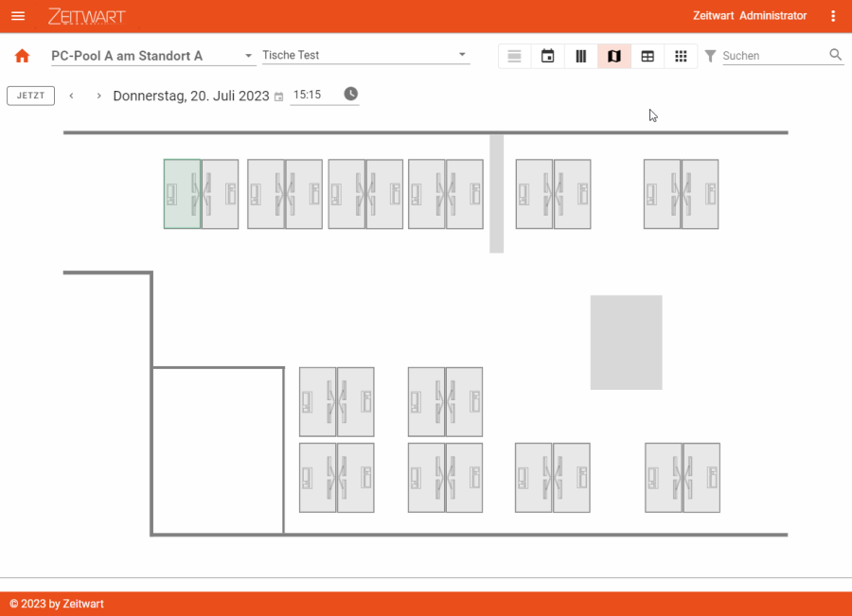Screen dimensions: 852x616
Task: Click the Suchen search field
Action: (x=772, y=56)
